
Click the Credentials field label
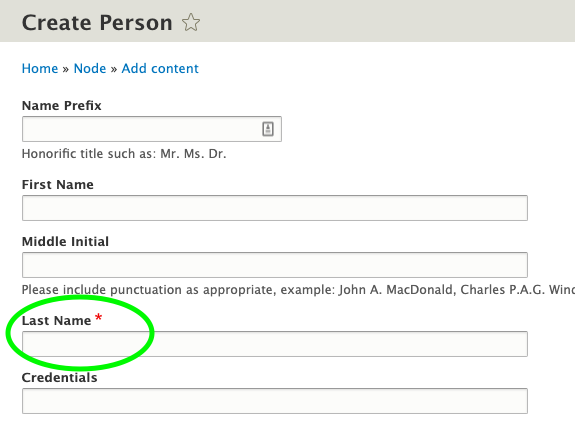click(59, 378)
